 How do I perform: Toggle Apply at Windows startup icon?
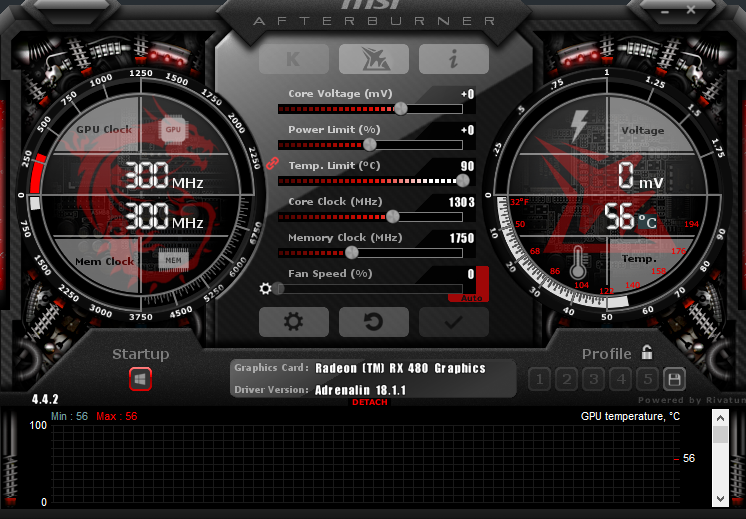[x=140, y=379]
